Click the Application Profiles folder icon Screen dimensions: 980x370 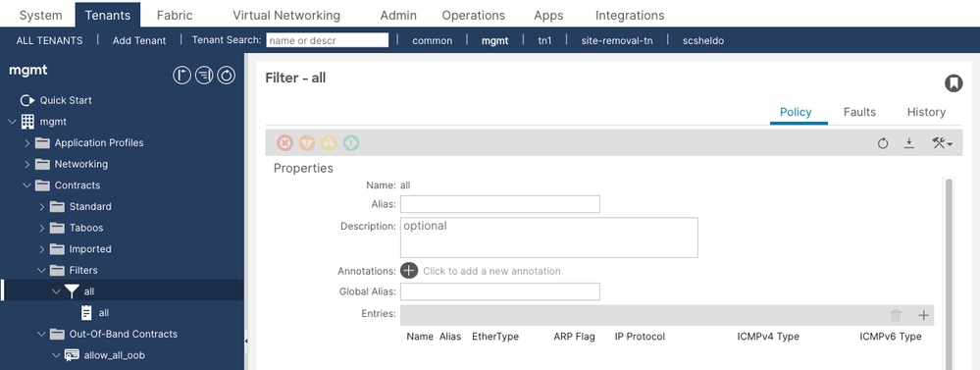(42, 142)
